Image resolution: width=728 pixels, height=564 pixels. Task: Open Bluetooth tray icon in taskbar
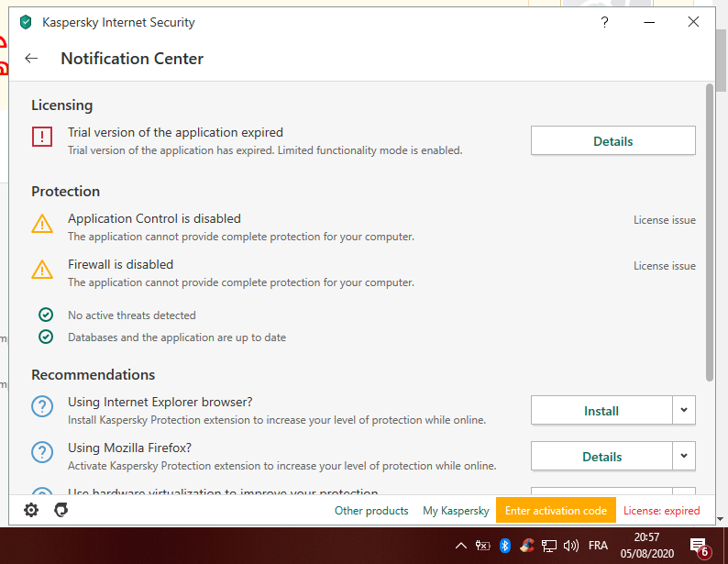pos(504,546)
